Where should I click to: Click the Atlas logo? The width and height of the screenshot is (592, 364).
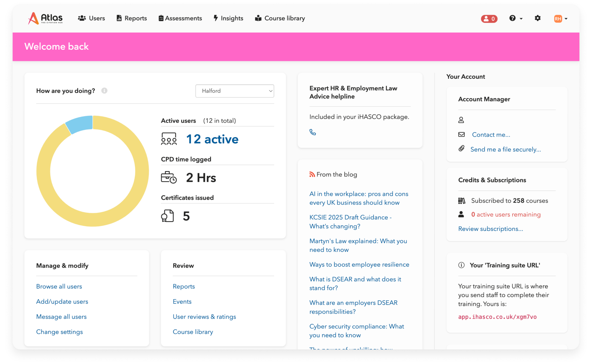tap(45, 18)
